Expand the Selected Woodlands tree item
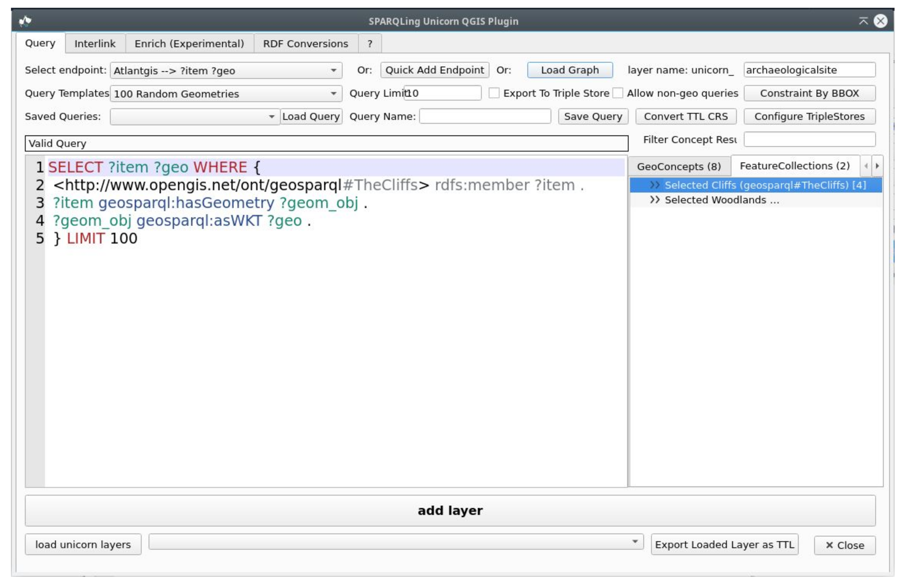 tap(654, 200)
